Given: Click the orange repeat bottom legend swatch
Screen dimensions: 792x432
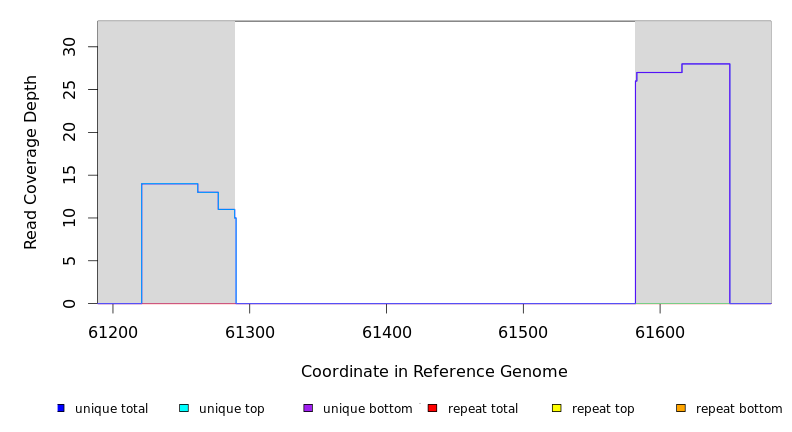Looking at the screenshot, I should coord(681,408).
